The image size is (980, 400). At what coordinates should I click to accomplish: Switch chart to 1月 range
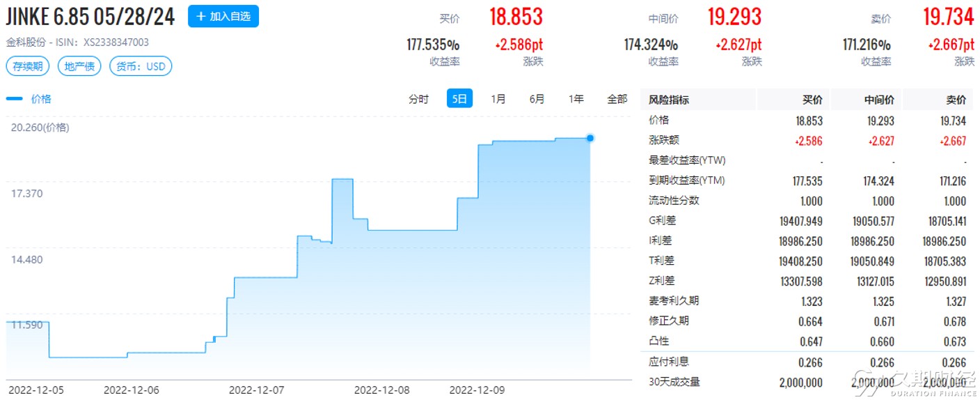click(498, 99)
